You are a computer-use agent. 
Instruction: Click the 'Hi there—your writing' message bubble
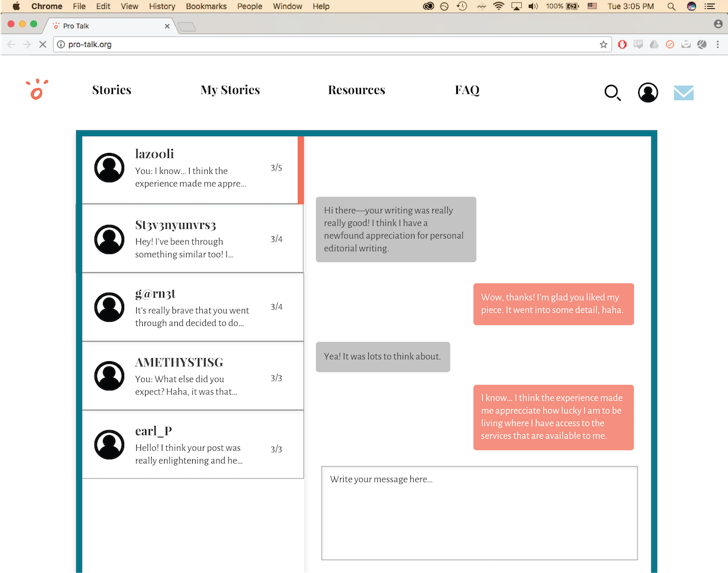396,230
